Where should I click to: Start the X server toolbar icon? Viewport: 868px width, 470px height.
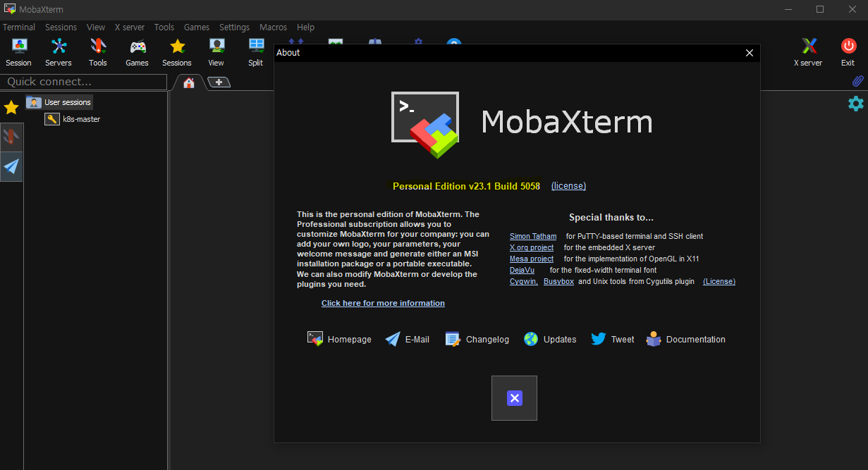(808, 53)
